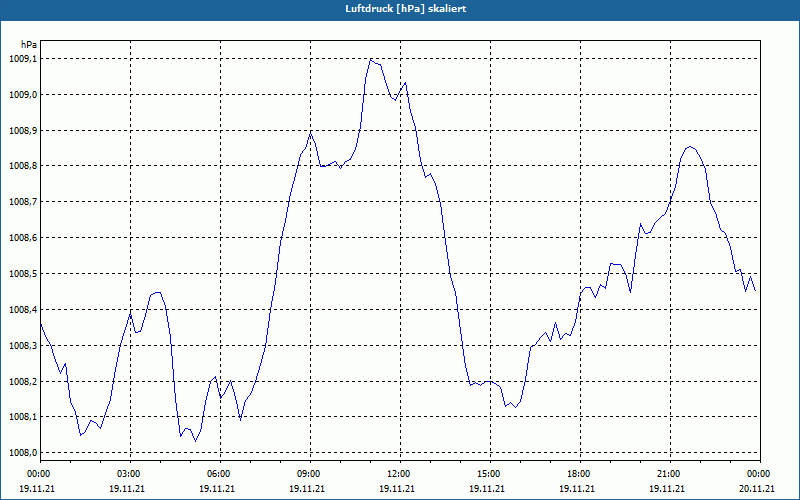Click the 1009,1 y-axis label
This screenshot has height=500, width=800.
(x=23, y=59)
